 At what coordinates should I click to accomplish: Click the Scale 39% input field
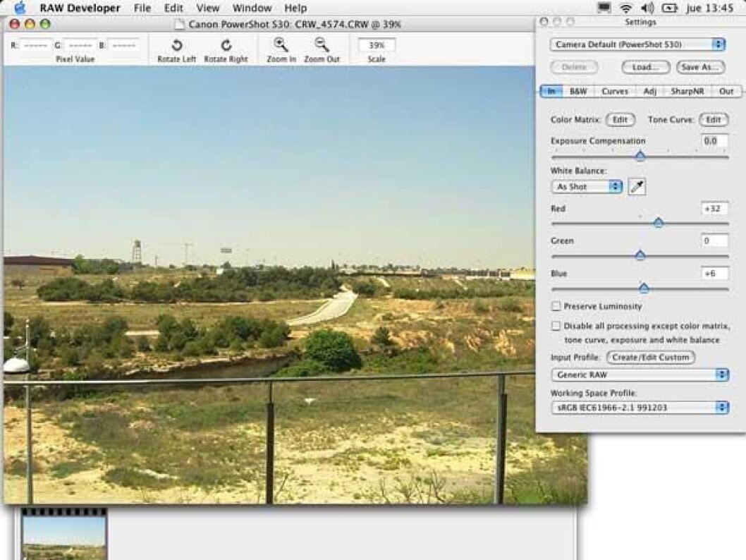pyautogui.click(x=377, y=45)
